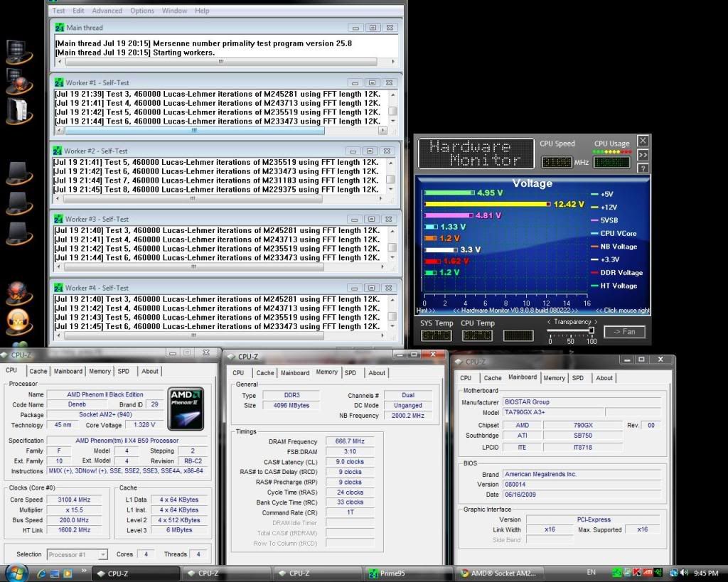728x582 pixels.
Task: Launch Internet Explorer from quick launch
Action: pos(41,573)
